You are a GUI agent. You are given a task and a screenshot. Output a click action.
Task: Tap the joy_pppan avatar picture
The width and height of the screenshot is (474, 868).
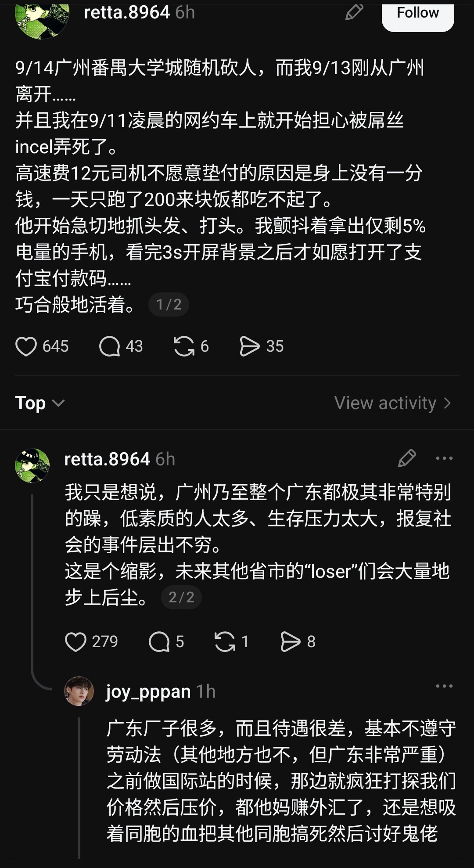pyautogui.click(x=79, y=691)
